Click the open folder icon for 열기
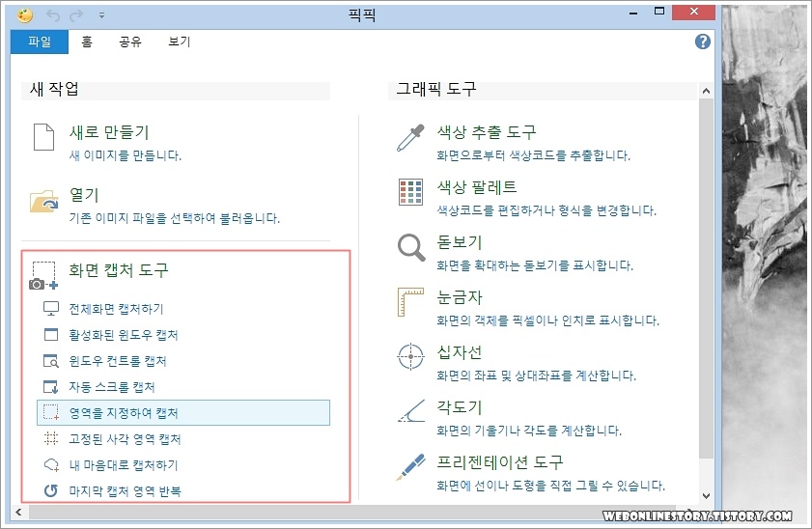 (x=44, y=202)
